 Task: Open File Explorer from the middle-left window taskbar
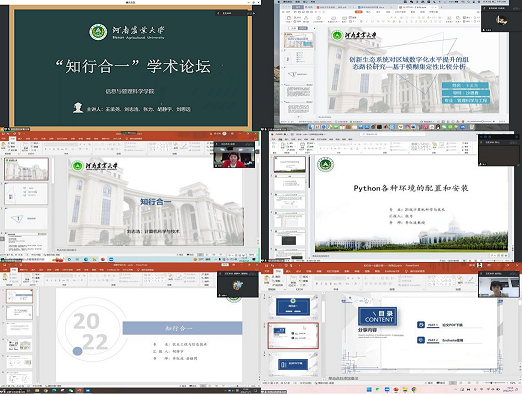pos(94,259)
